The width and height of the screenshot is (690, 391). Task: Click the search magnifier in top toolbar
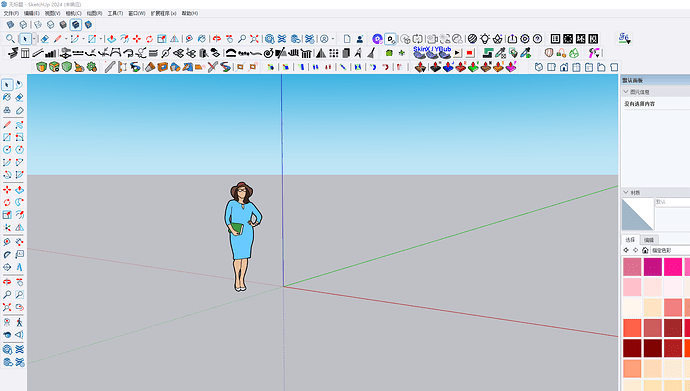10,39
